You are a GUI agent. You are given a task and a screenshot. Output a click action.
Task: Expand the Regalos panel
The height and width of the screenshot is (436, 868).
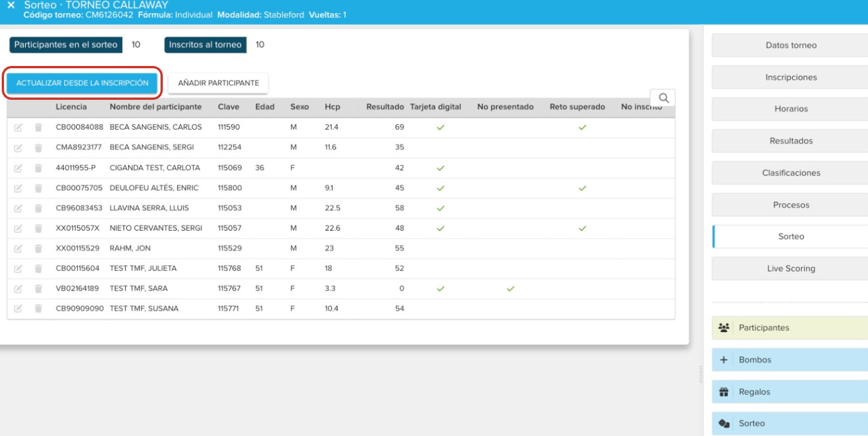coord(789,392)
